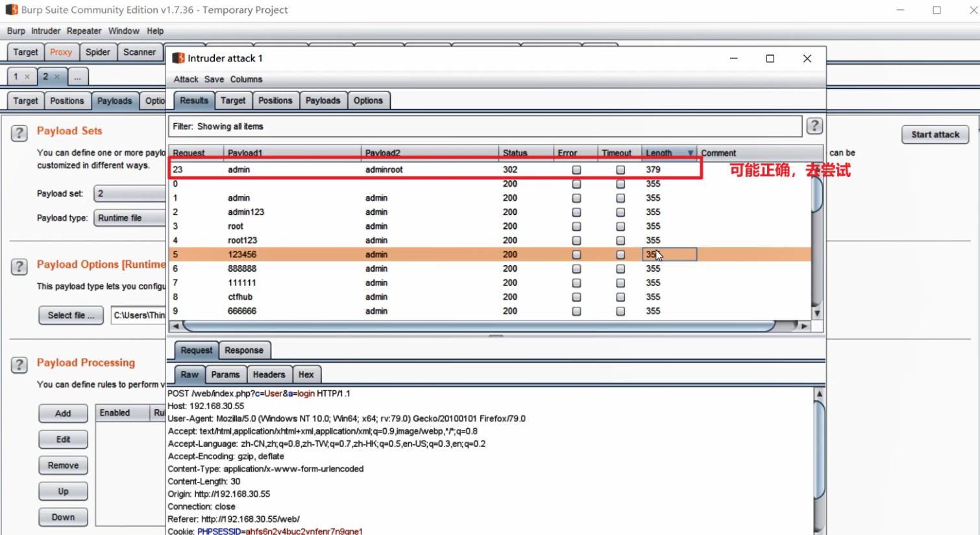Open the Intruder menu in main window
This screenshot has height=535, width=980.
tap(45, 31)
